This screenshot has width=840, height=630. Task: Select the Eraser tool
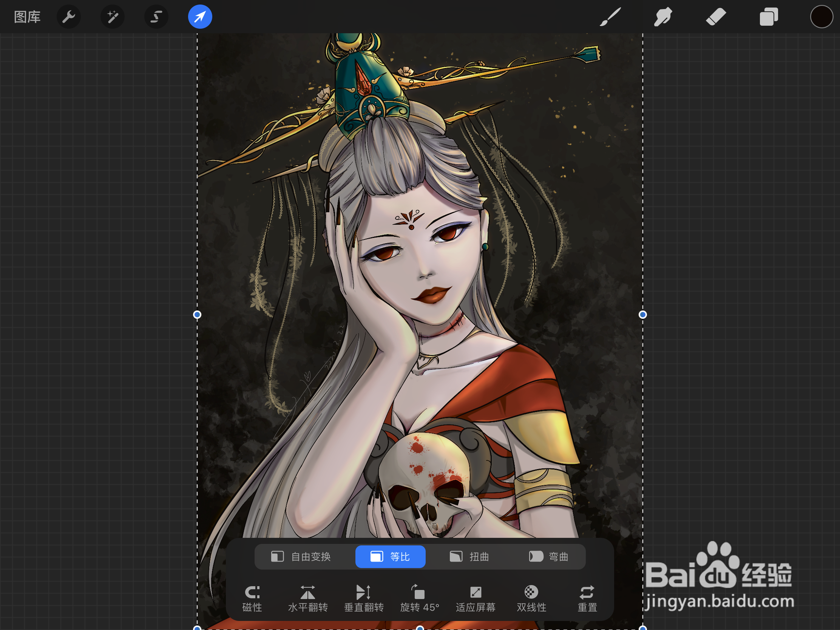coord(716,17)
